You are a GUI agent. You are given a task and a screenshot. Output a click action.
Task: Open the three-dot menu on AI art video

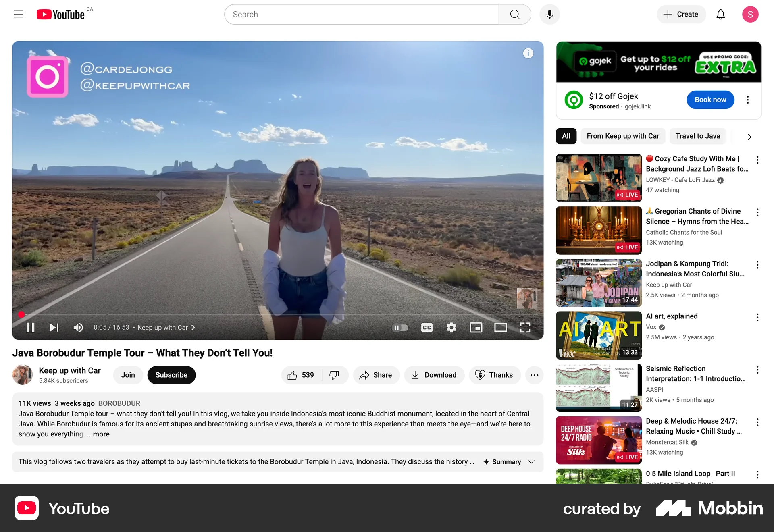(758, 317)
